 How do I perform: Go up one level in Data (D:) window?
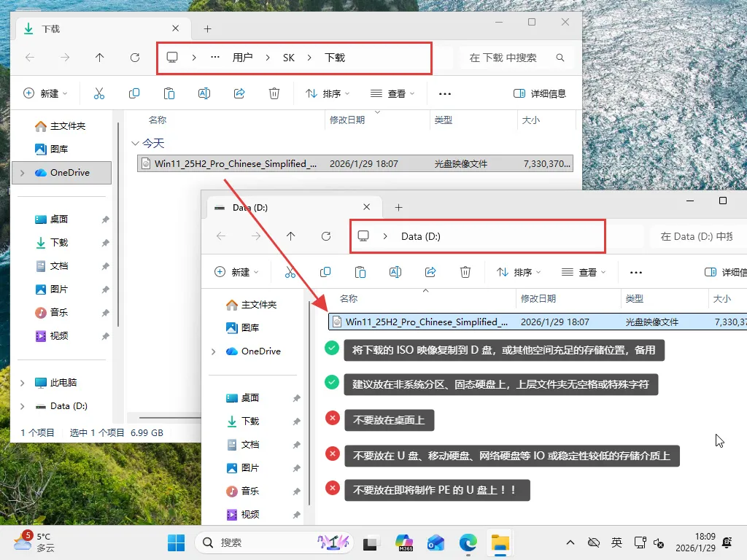pyautogui.click(x=290, y=236)
